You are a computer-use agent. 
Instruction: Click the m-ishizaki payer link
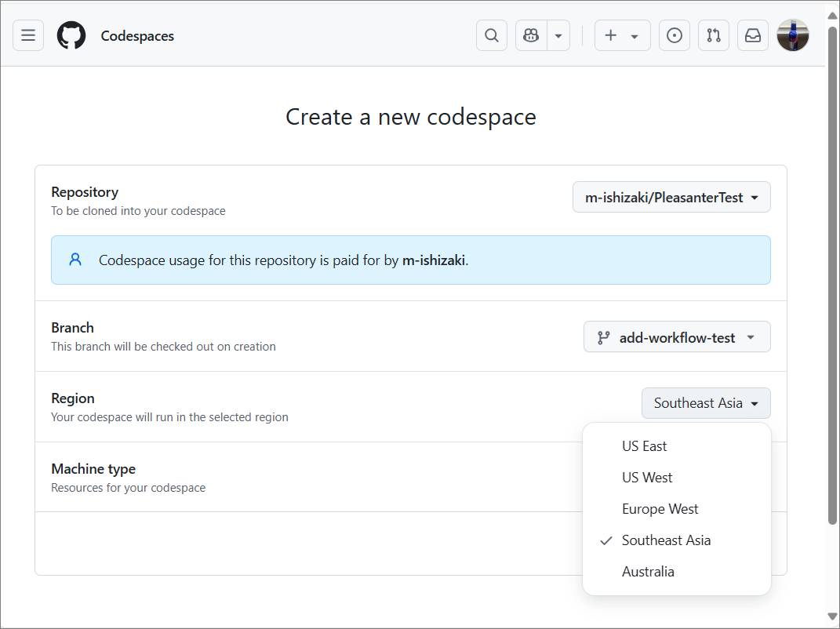435,260
